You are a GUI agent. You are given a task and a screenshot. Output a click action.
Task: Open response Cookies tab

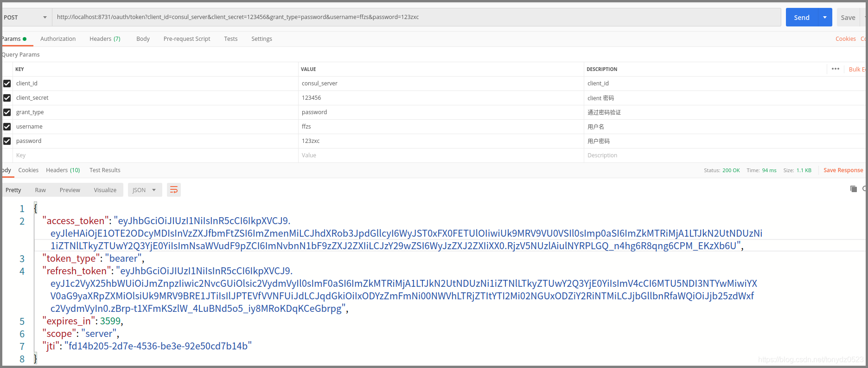[28, 170]
